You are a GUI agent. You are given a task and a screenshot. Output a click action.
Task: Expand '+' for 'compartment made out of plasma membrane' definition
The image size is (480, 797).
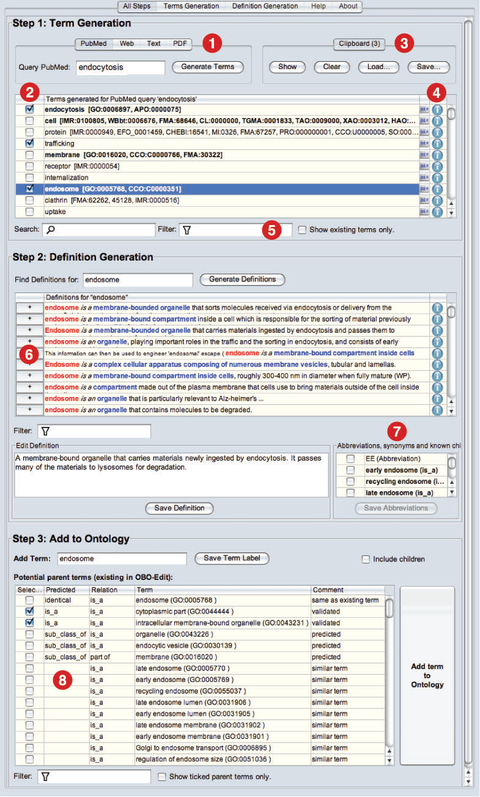[29, 387]
